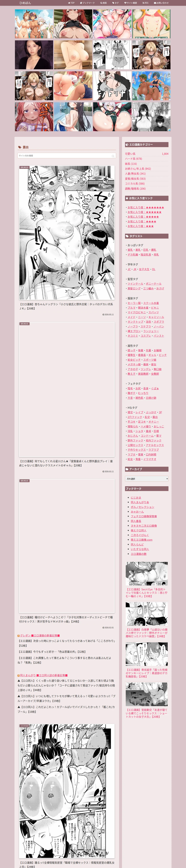Open the いたずらな同人 bookmark link
The image size is (186, 868).
(x=140, y=549)
